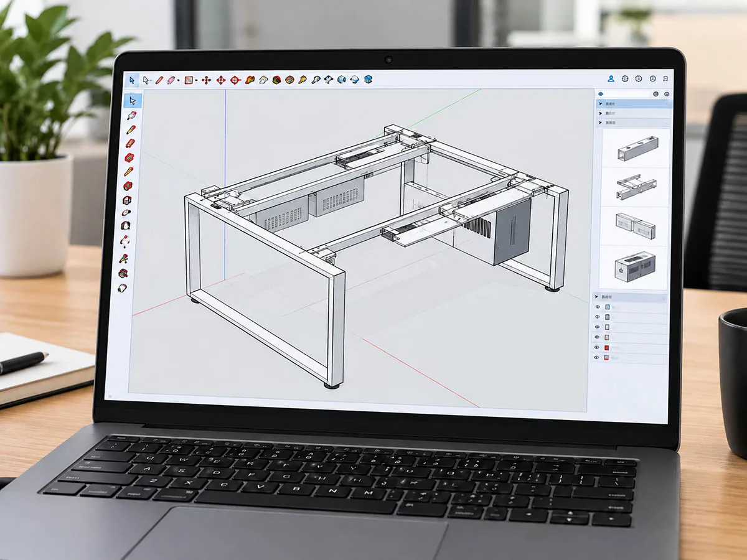
Task: Open dropdown arrow beside the white arrow tool
Action: click(151, 80)
